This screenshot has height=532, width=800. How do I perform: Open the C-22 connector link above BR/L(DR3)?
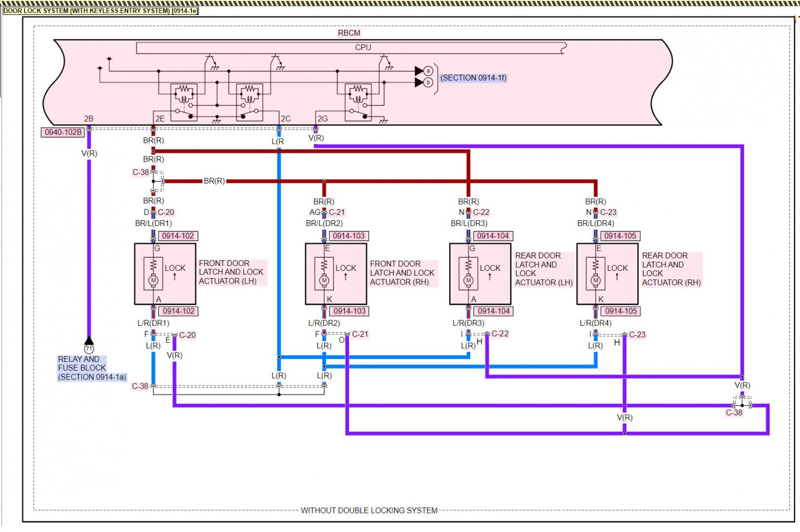481,212
